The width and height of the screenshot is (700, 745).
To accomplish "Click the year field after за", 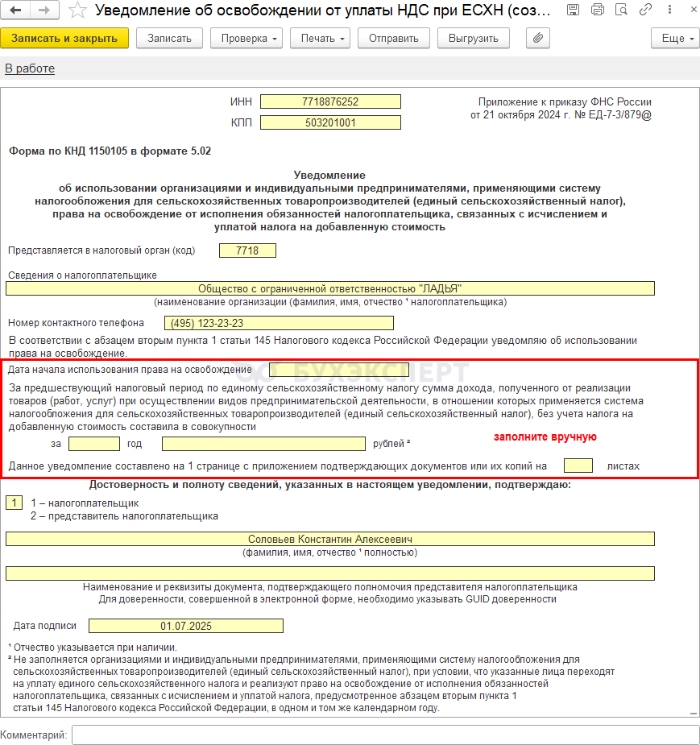I will click(x=94, y=444).
